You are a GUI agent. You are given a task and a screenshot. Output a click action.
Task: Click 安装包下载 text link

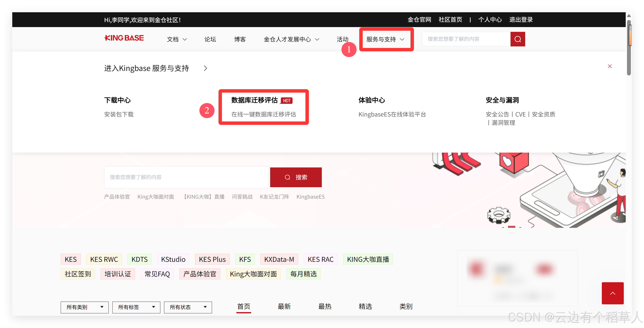(119, 114)
